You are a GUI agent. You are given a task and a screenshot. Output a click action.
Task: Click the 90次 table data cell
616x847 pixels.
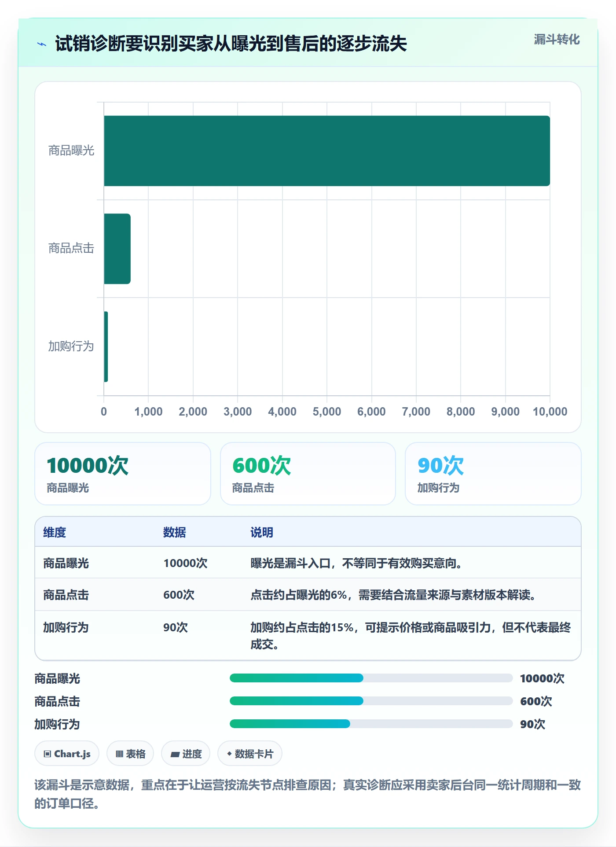(x=176, y=627)
